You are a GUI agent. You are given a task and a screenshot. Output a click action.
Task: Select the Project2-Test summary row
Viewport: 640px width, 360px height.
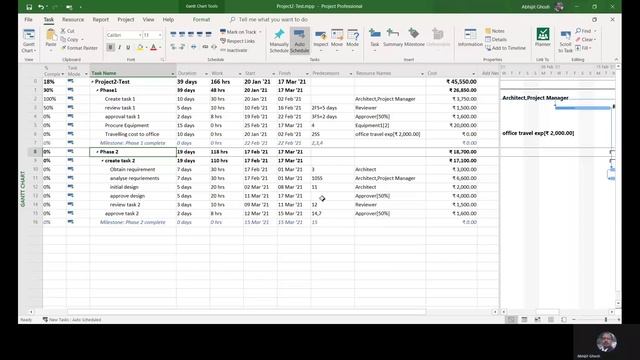click(260, 82)
